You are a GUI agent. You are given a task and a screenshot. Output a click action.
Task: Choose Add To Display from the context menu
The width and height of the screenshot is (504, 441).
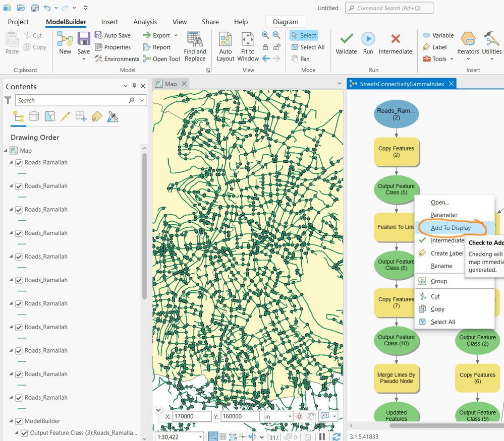coord(451,228)
